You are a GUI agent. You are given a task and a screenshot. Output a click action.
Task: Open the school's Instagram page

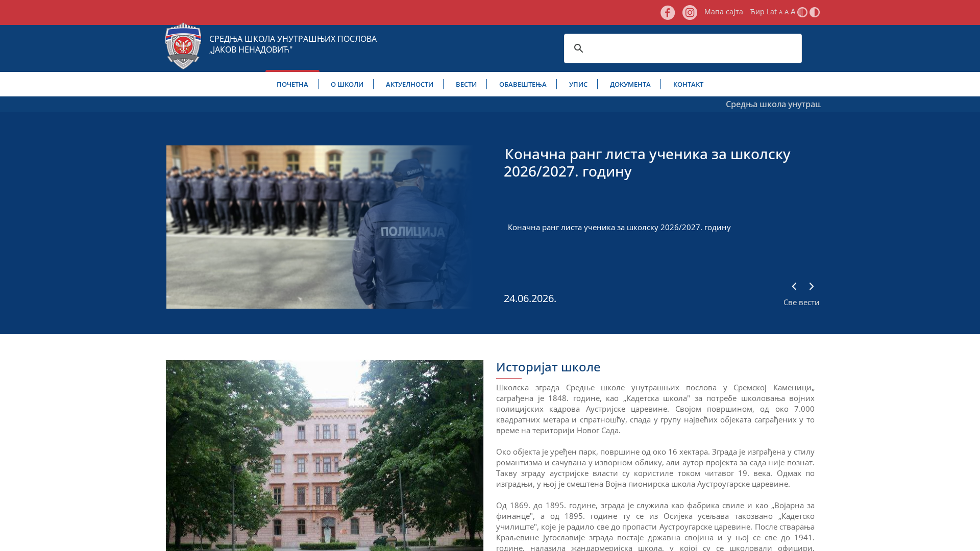[x=690, y=12]
